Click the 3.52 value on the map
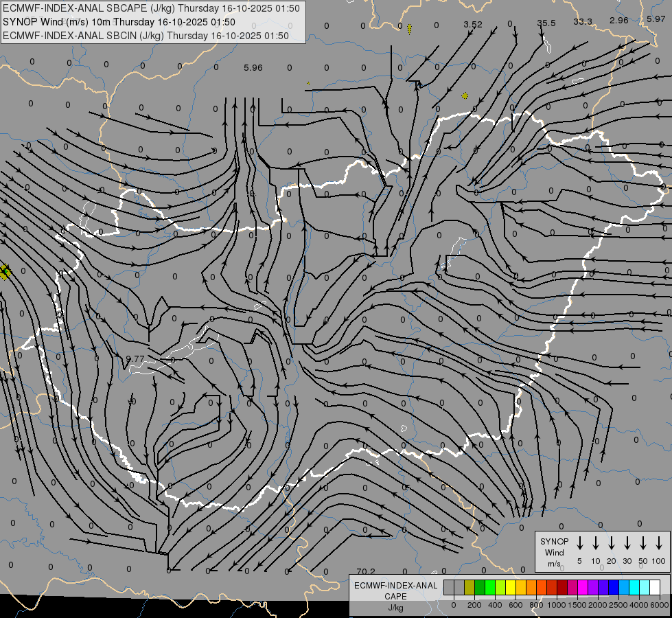 pos(473,25)
